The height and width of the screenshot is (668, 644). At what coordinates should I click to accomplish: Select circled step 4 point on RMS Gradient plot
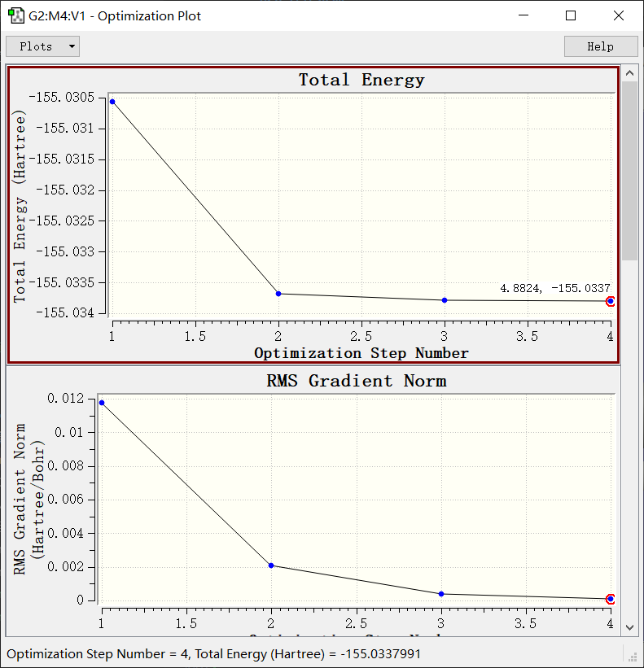point(611,599)
